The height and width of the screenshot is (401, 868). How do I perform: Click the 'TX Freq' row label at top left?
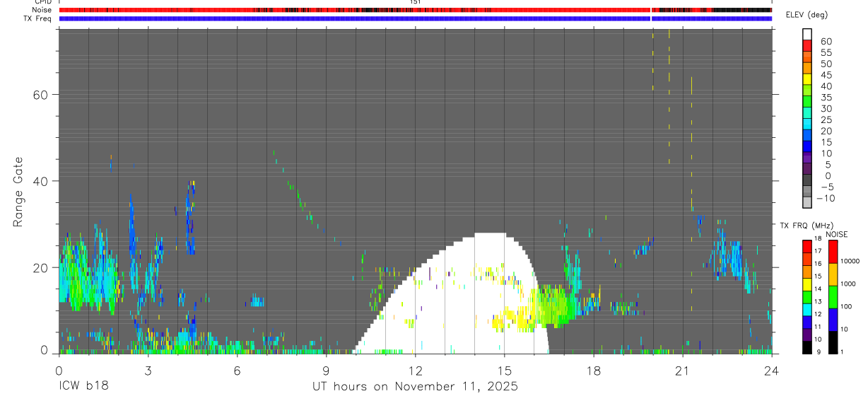pyautogui.click(x=38, y=18)
